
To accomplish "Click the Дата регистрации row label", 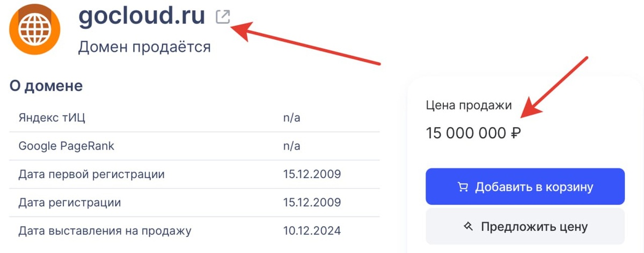I will click(69, 203).
